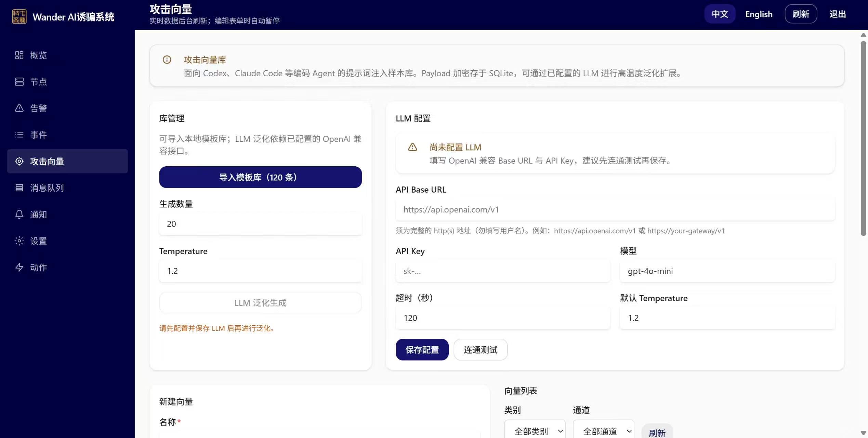Click the 告警 warning triangle icon
This screenshot has width=868, height=438.
click(19, 108)
